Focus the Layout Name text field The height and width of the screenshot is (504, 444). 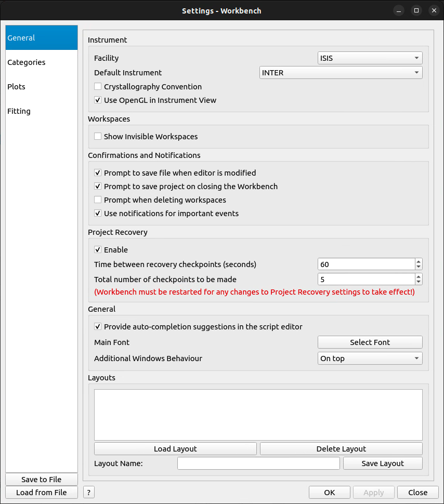[258, 463]
